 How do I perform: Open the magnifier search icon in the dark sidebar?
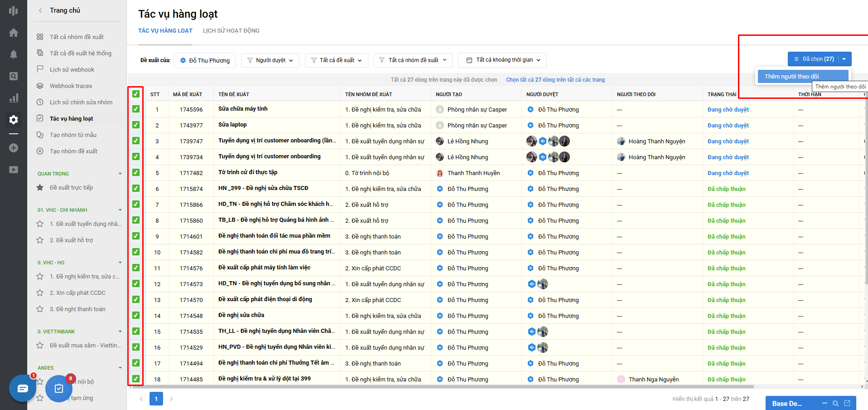tap(14, 76)
